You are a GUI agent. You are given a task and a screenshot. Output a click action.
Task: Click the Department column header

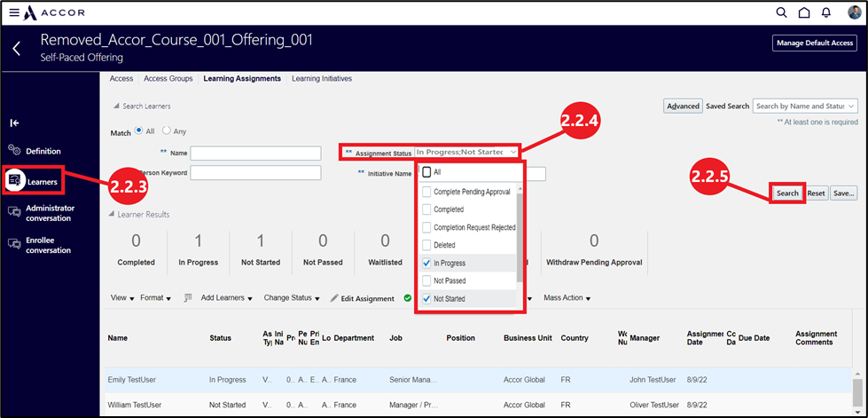click(354, 337)
